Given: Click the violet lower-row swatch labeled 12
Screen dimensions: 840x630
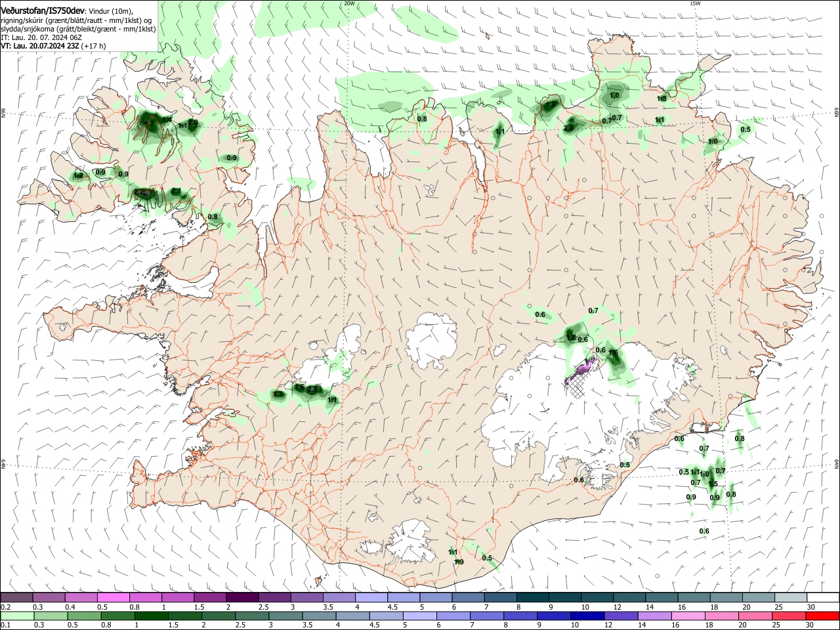Looking at the screenshot, I should [x=620, y=616].
